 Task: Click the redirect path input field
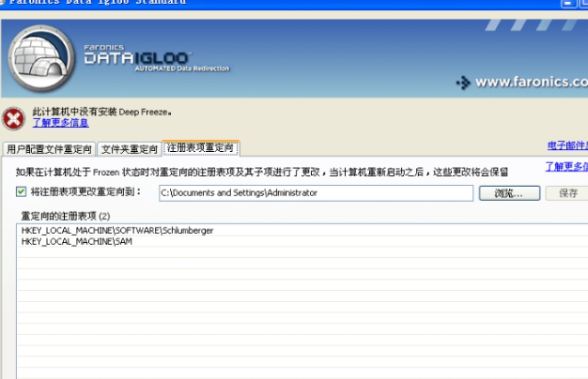pyautogui.click(x=316, y=193)
